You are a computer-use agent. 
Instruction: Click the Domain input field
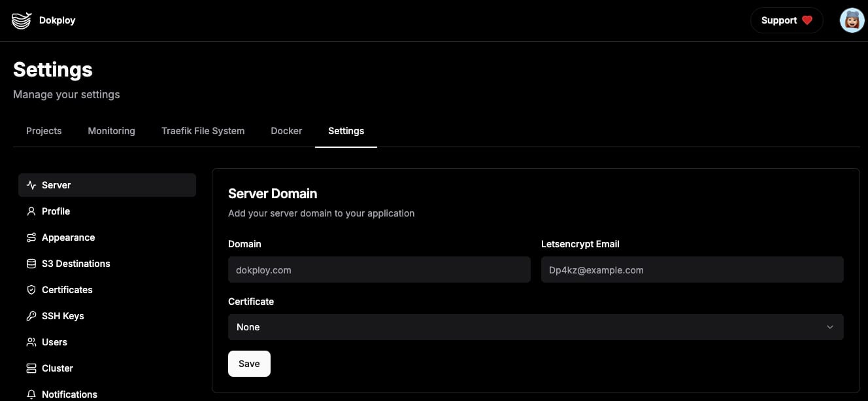[379, 270]
